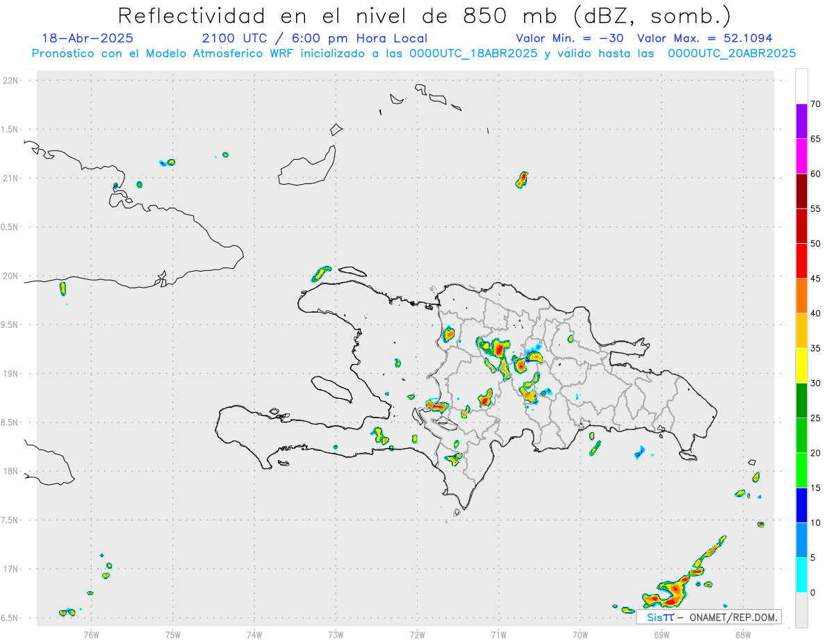Click the orange 40–45 dBZ color bar segment
Viewport: 834px width, 644px height.
[801, 296]
